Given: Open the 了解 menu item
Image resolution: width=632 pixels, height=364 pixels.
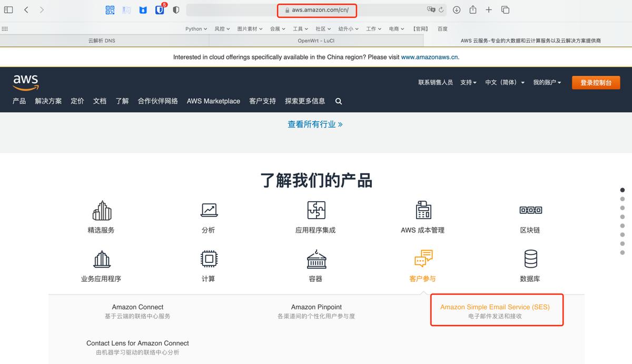Looking at the screenshot, I should [x=122, y=101].
